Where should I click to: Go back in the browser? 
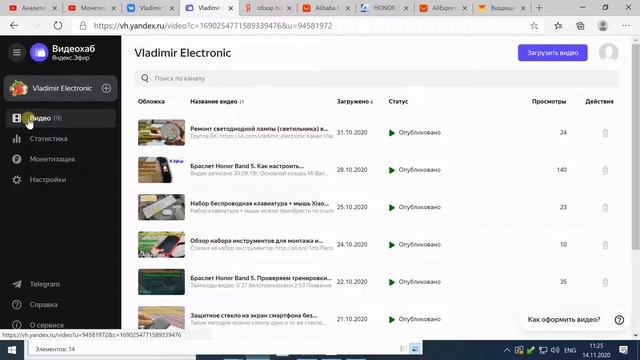tap(14, 26)
